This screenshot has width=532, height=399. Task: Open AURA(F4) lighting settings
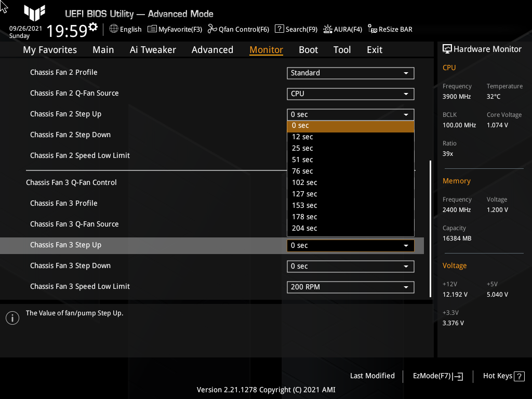(342, 29)
